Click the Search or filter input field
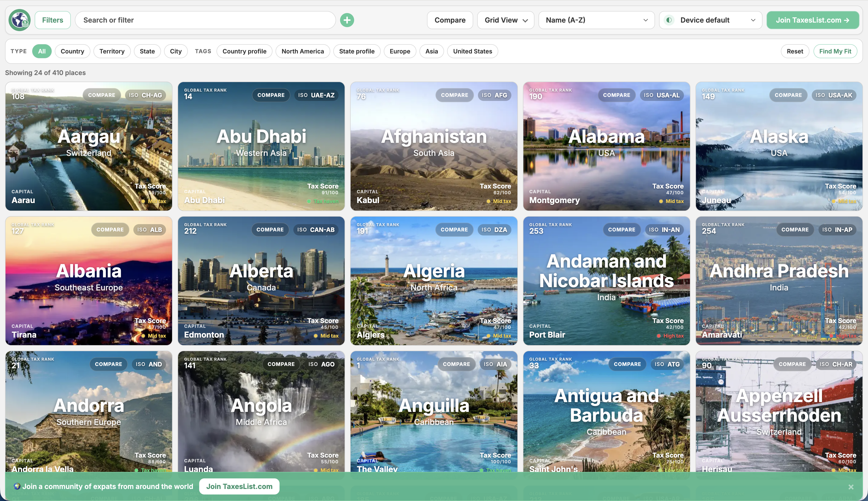This screenshot has width=868, height=501. pyautogui.click(x=205, y=20)
